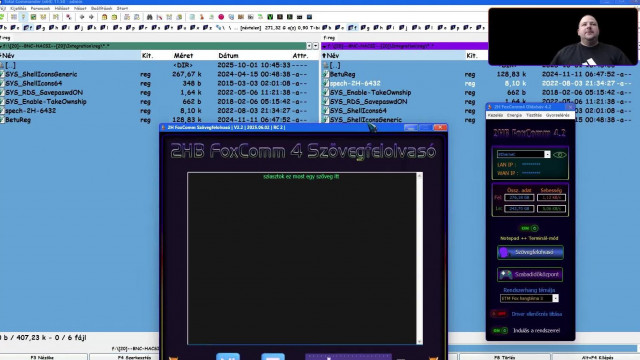The image size is (640, 360).
Task: Click the green refresh icon in Total Commander toolbar
Action: coord(2,17)
